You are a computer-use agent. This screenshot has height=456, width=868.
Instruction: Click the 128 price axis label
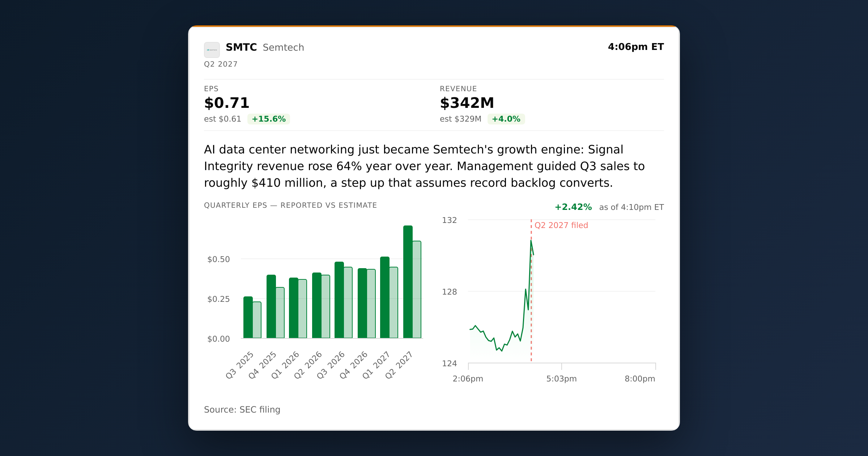click(450, 292)
